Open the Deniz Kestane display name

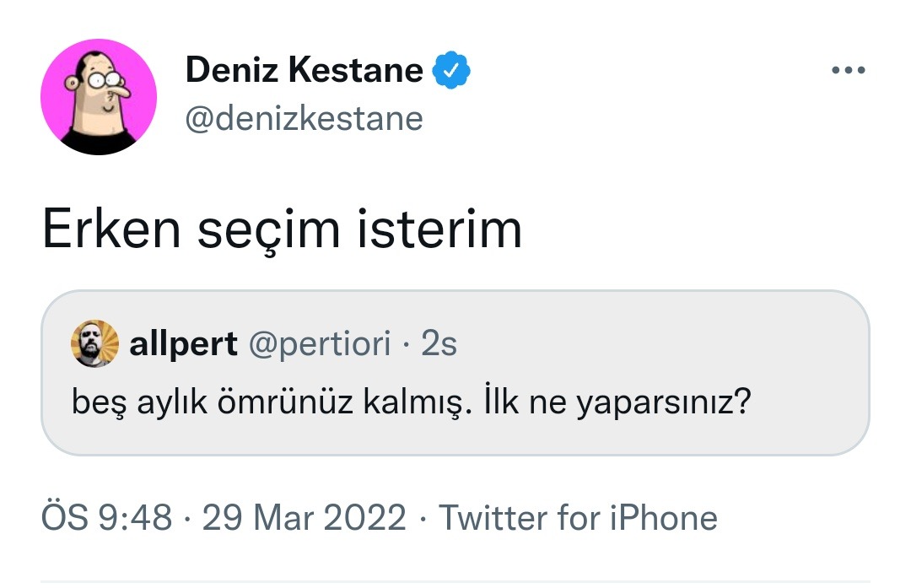(304, 71)
